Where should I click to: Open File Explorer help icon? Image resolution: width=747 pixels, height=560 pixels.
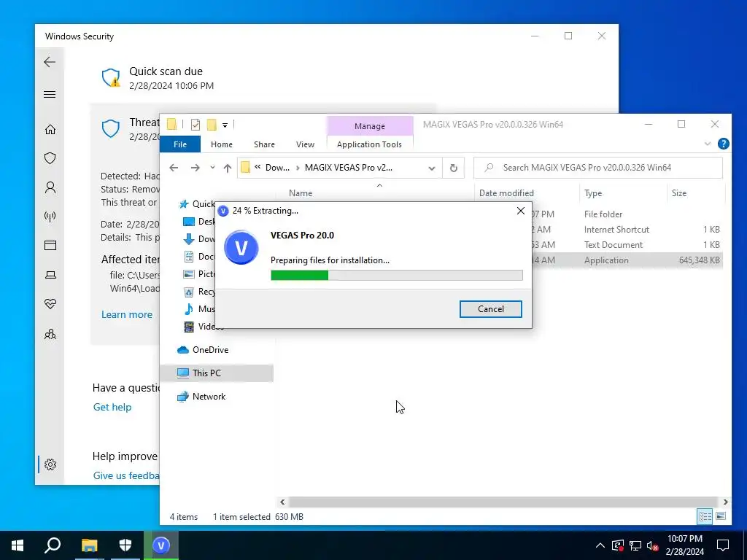(x=723, y=144)
